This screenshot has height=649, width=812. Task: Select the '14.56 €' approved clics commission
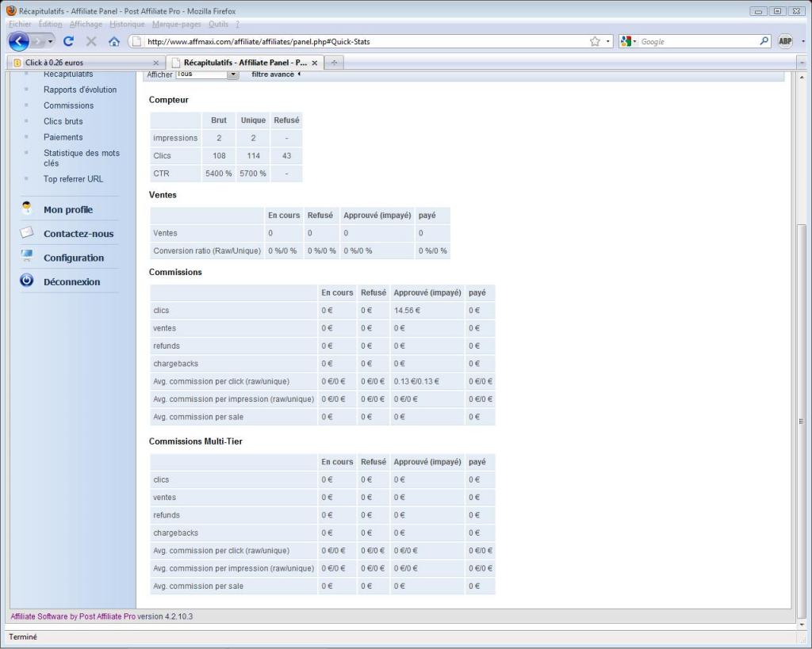[x=407, y=311]
